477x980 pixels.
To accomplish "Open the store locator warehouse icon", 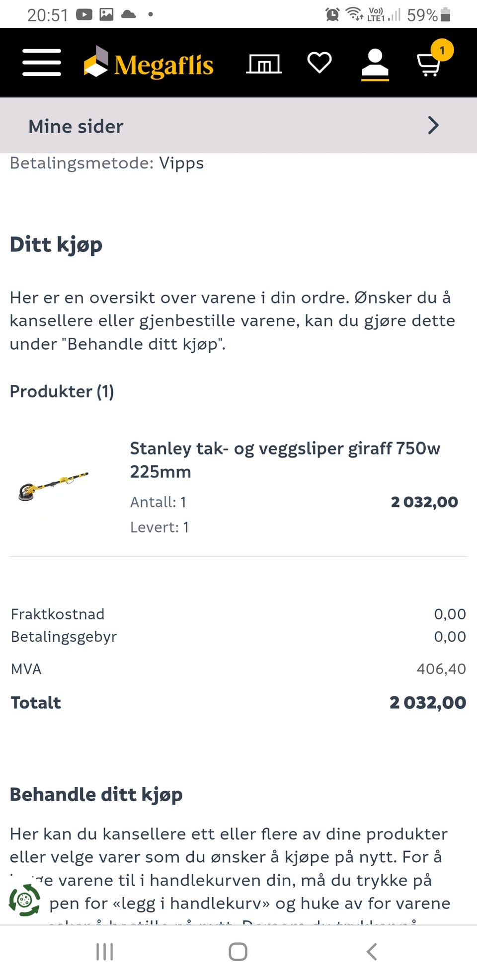I will (x=264, y=64).
